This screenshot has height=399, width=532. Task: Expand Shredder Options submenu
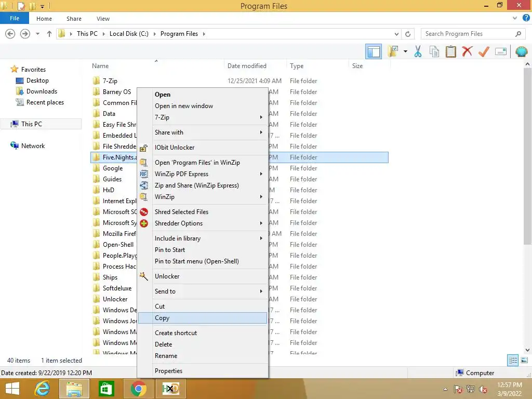(x=203, y=223)
